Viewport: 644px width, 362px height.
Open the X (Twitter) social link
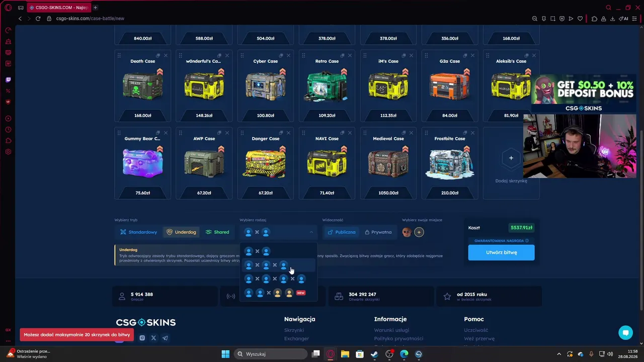pyautogui.click(x=153, y=338)
